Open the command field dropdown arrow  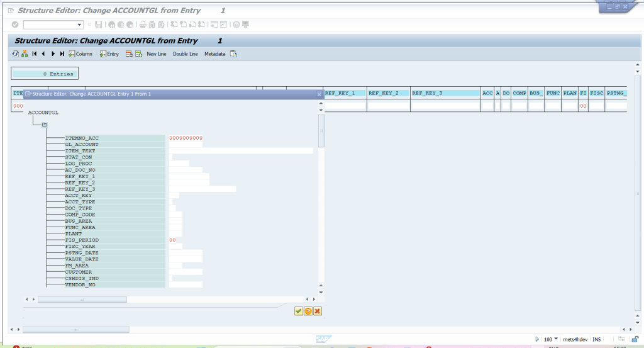click(79, 25)
